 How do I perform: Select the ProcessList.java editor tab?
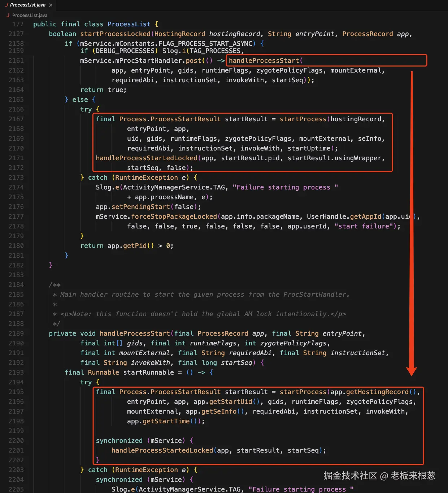pyautogui.click(x=28, y=5)
